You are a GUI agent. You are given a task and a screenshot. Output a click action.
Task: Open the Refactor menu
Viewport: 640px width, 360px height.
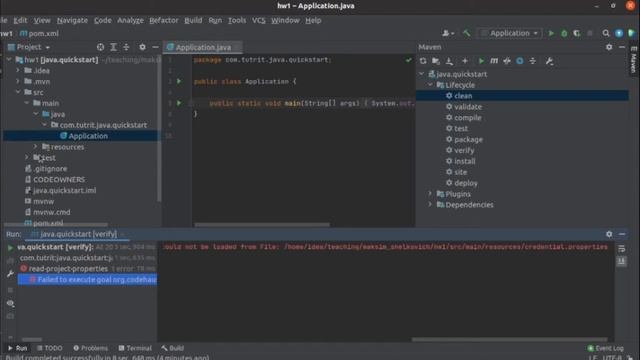click(x=164, y=20)
